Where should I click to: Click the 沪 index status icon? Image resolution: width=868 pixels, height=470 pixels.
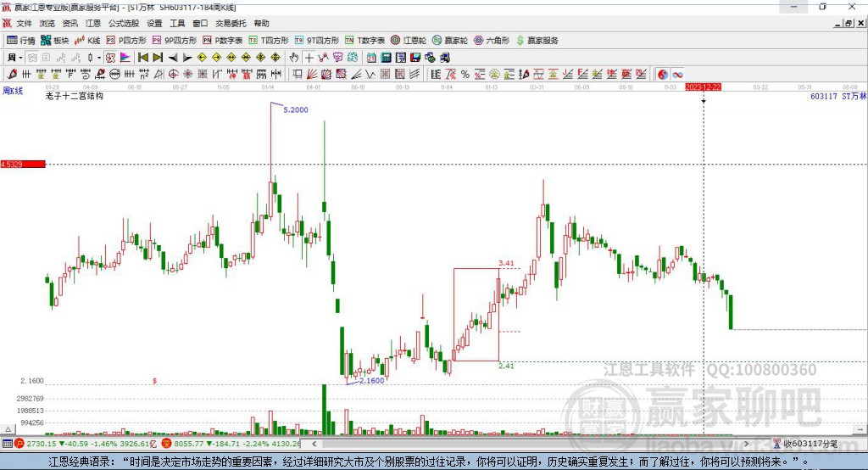point(19,444)
